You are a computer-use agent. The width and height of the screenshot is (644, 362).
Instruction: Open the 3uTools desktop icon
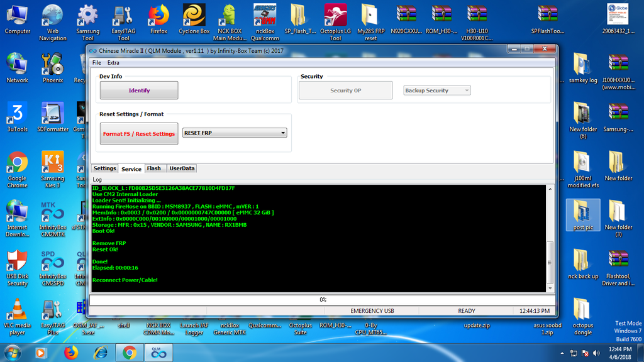click(x=17, y=116)
